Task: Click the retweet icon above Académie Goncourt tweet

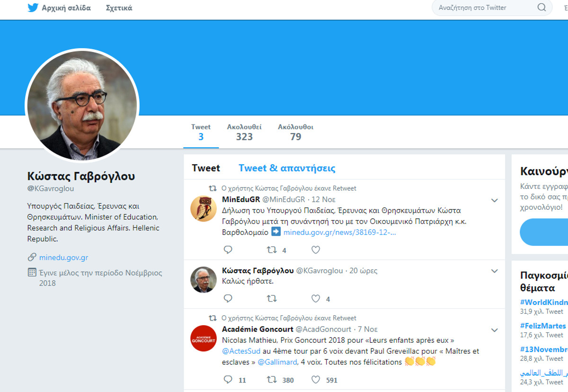Action: (213, 318)
